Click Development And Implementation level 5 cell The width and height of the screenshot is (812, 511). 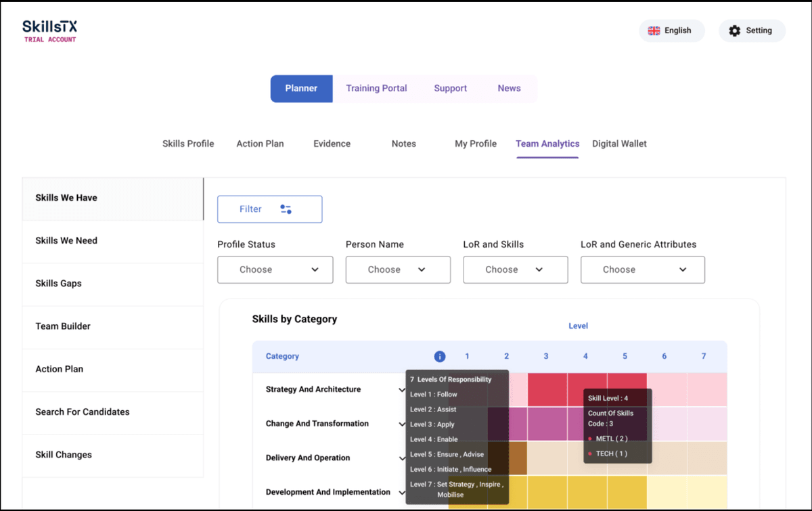(x=627, y=491)
